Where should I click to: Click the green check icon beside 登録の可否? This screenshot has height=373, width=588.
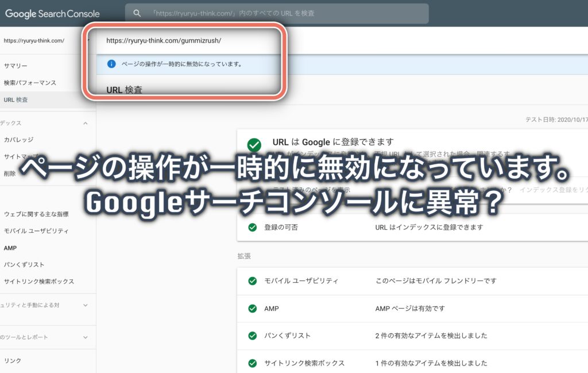253,228
